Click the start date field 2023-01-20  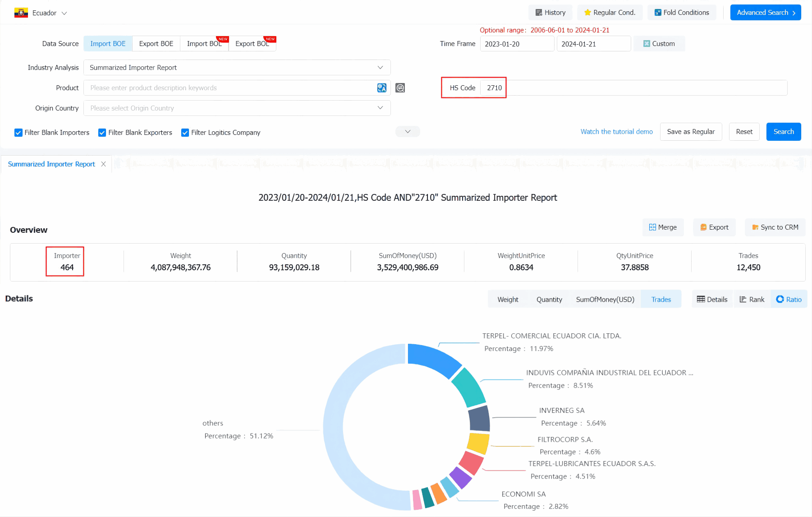tap(517, 44)
